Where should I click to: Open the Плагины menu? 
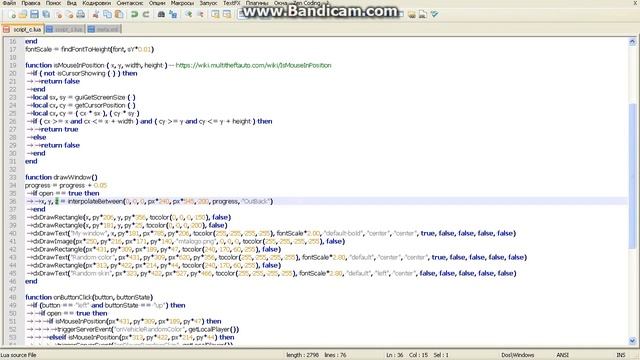pos(257,3)
